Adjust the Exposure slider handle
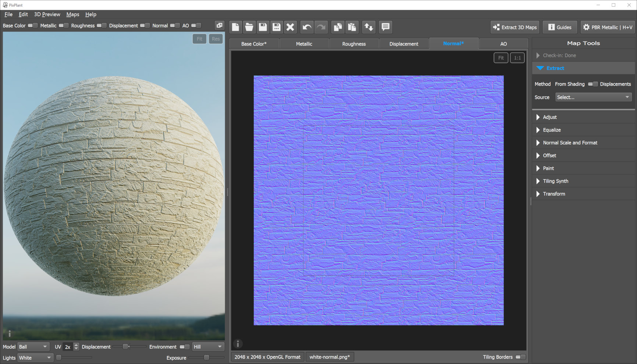 (x=207, y=357)
